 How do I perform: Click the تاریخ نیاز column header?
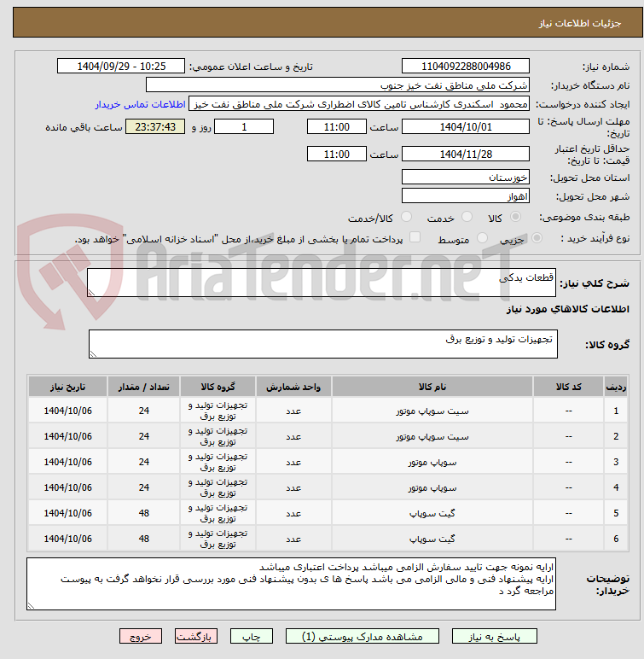click(67, 387)
